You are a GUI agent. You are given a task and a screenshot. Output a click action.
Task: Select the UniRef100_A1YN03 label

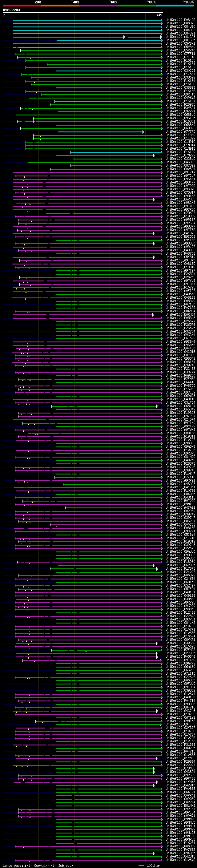180,758
